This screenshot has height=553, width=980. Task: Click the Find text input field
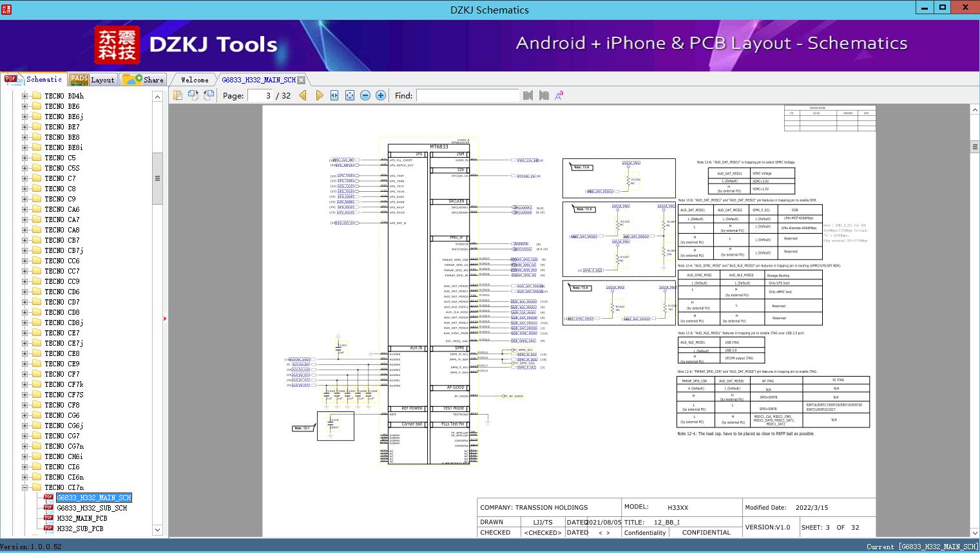(x=467, y=95)
